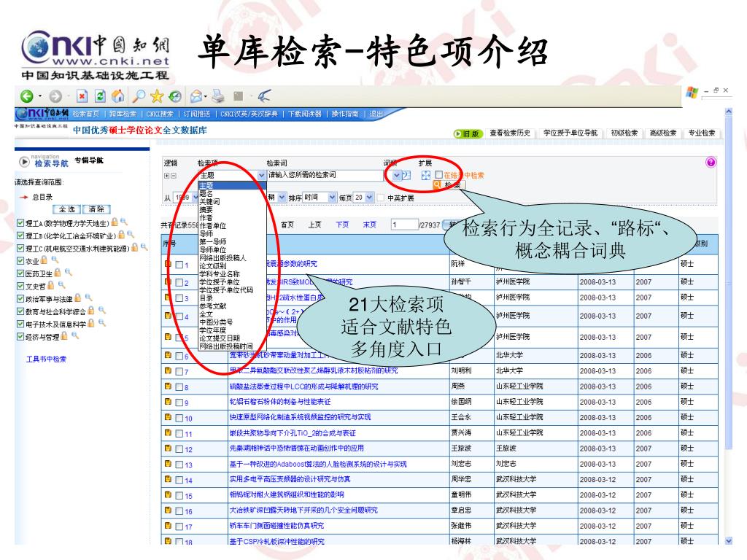The width and height of the screenshot is (747, 560).
Task: Click the vertical scrollbar down arrow
Action: [x=729, y=540]
